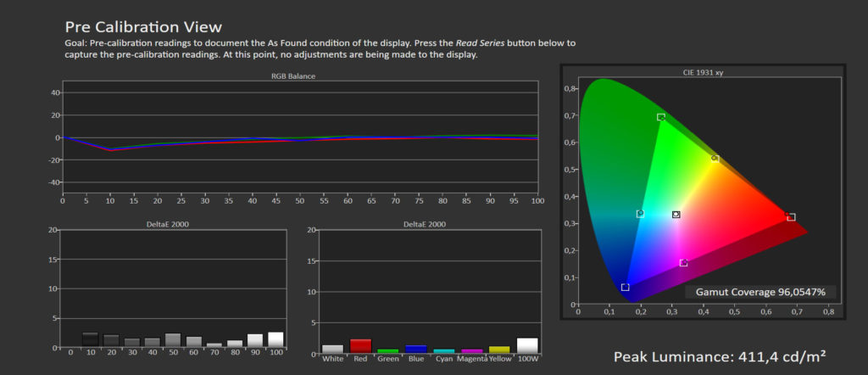Click the white point marker in CIE diagram

click(676, 215)
